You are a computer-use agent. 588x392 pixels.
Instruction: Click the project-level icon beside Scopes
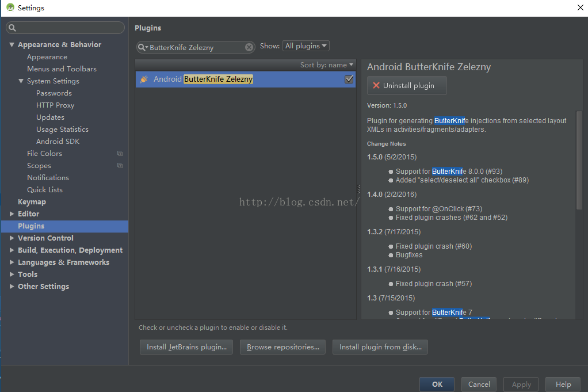(x=120, y=165)
